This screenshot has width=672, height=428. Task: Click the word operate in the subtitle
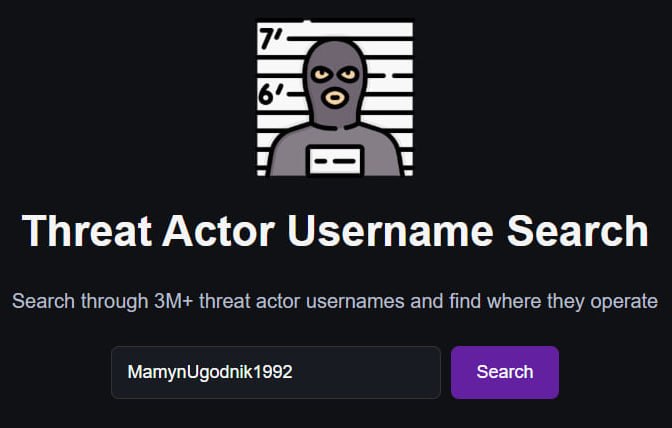coord(624,302)
